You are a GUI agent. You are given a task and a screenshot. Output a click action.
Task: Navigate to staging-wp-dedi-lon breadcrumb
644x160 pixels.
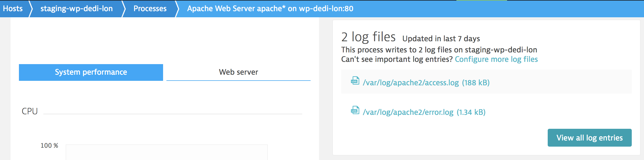click(77, 9)
